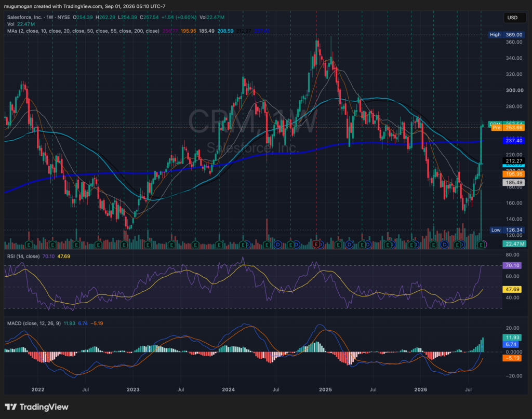Click the green CRM price tag on the price axis
The height and width of the screenshot is (419, 532).
(506, 124)
